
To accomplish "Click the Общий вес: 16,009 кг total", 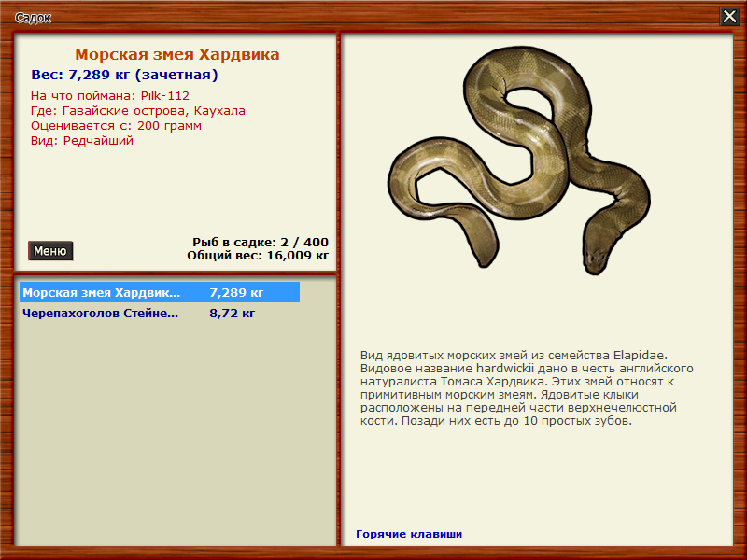I will (x=258, y=256).
